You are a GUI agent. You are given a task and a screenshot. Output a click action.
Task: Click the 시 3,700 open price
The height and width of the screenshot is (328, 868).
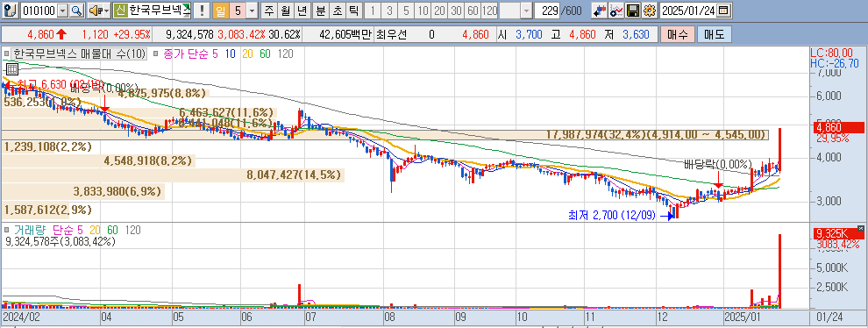pyautogui.click(x=520, y=34)
